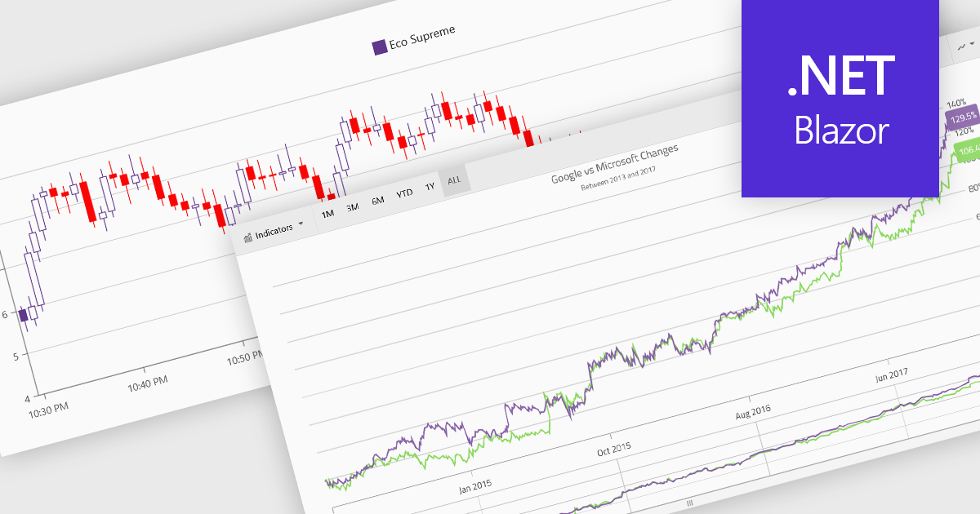Image resolution: width=980 pixels, height=514 pixels.
Task: Click the 140% axis label
Action: tap(955, 104)
